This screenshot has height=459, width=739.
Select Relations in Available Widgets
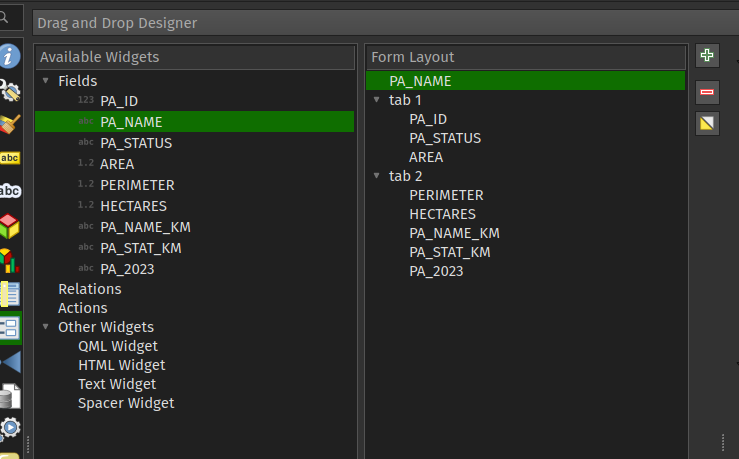coord(89,289)
